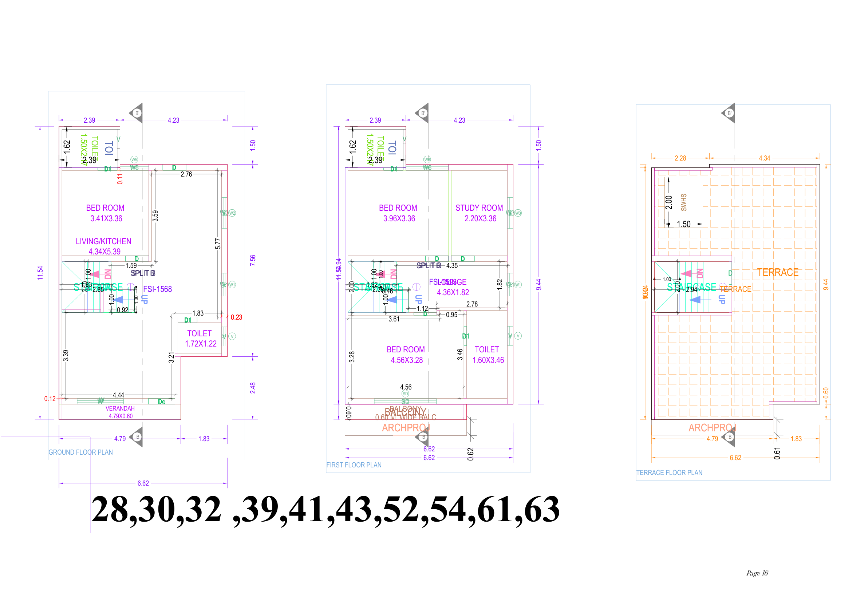Select the FIRST FLOOR PLAN title label

pyautogui.click(x=354, y=465)
